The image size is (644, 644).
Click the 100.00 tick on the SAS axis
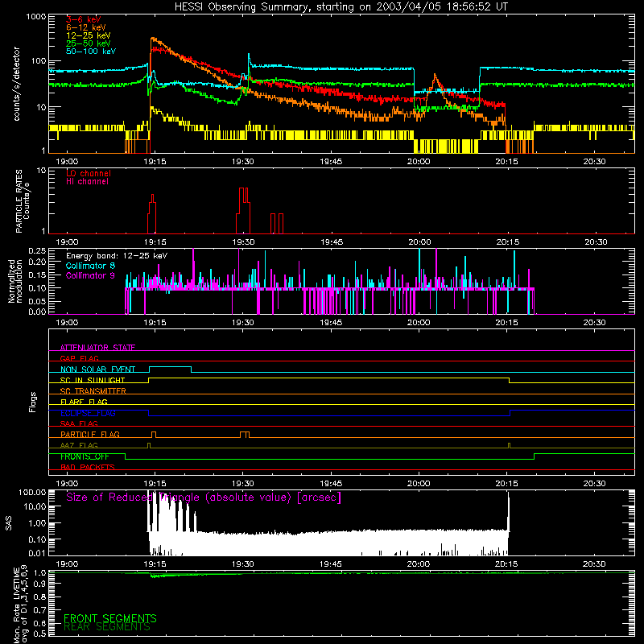pos(32,492)
